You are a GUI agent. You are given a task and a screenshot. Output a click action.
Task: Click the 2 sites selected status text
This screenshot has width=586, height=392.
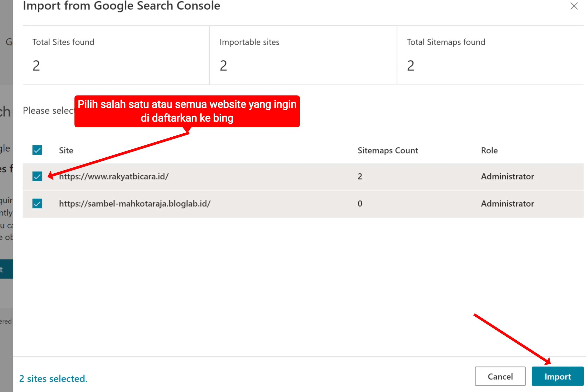coord(53,379)
